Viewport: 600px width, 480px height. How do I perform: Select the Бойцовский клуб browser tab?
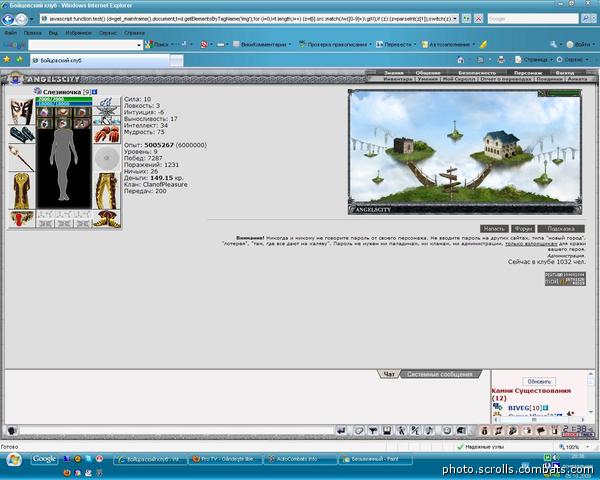pos(99,60)
